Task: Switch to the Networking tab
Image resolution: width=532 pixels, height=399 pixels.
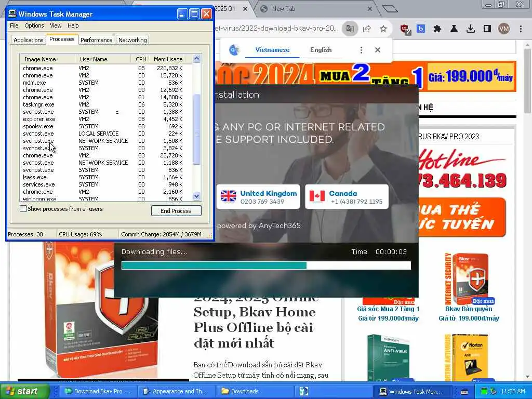Action: click(x=132, y=40)
